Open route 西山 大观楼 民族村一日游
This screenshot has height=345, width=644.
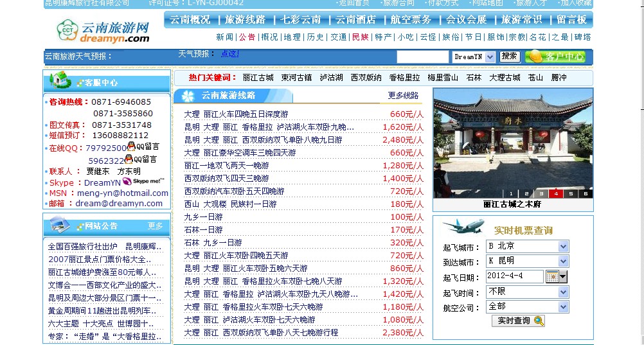tap(230, 204)
